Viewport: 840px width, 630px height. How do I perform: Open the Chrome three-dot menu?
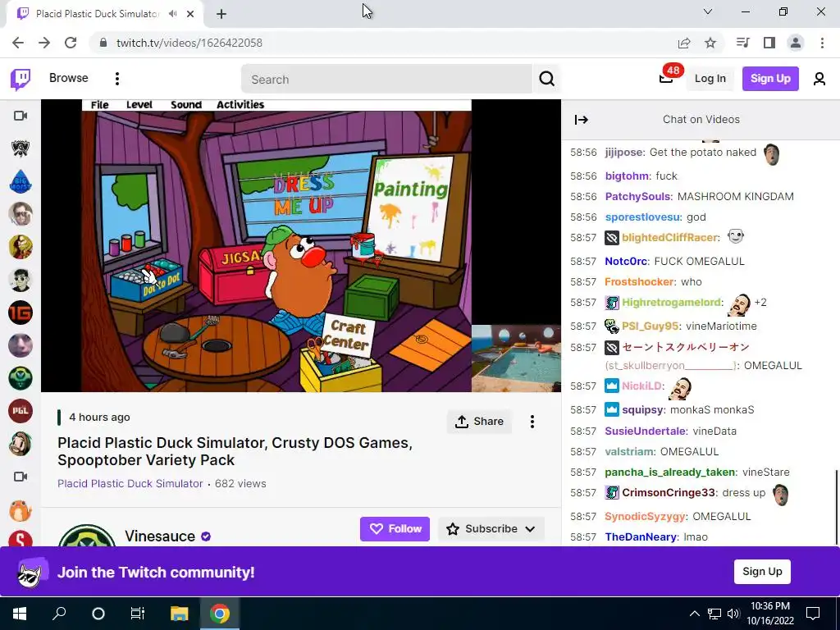pos(822,43)
